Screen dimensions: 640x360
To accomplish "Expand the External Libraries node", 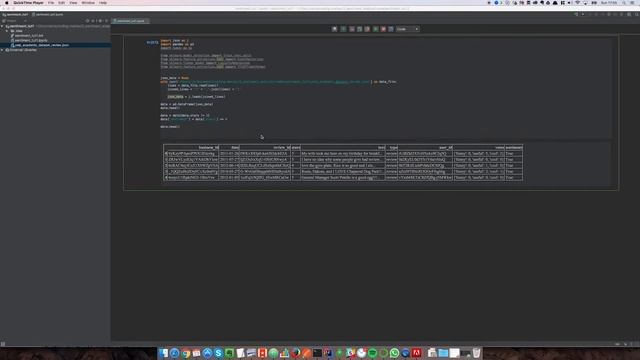I will click(2, 50).
